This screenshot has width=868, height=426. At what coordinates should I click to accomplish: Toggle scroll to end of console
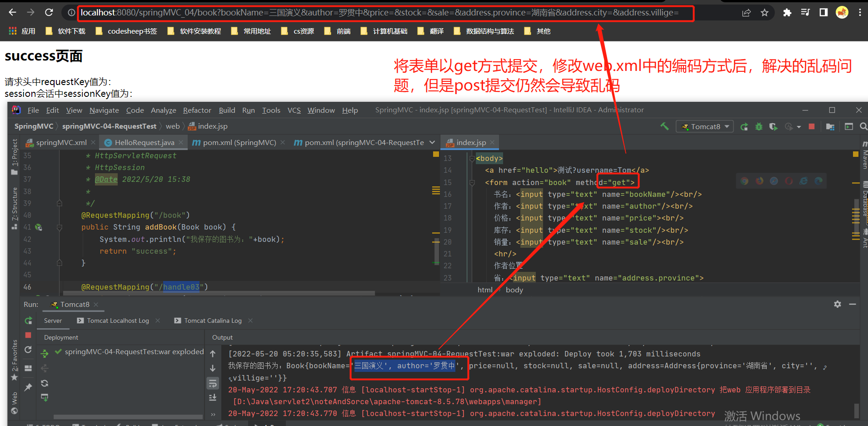coord(213,398)
